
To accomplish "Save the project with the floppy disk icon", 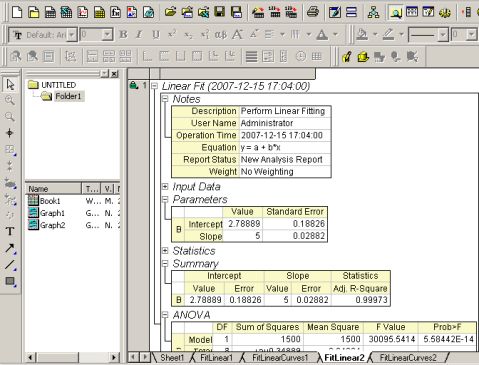I will point(219,12).
